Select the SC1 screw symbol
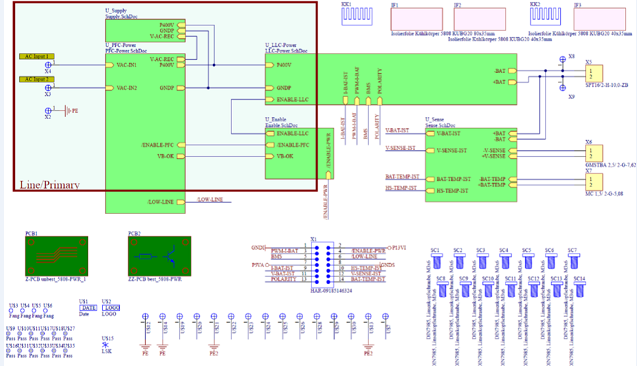 point(437,262)
